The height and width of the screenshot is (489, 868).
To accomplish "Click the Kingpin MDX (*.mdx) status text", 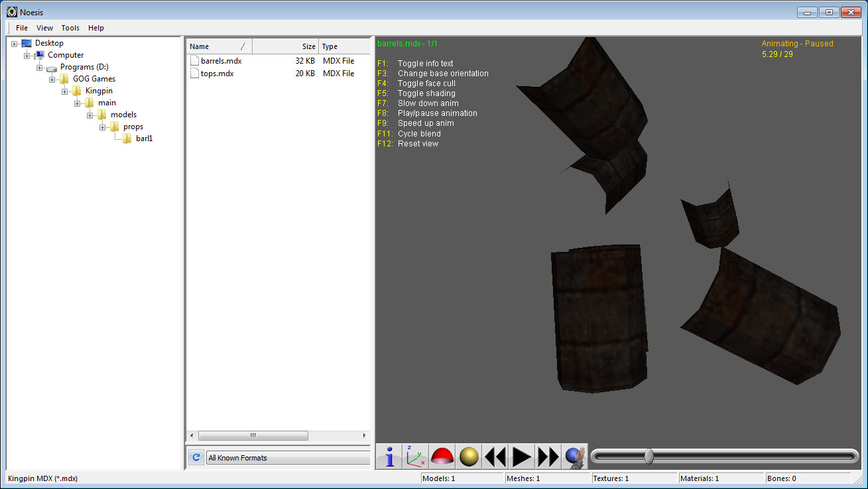I will [x=42, y=478].
